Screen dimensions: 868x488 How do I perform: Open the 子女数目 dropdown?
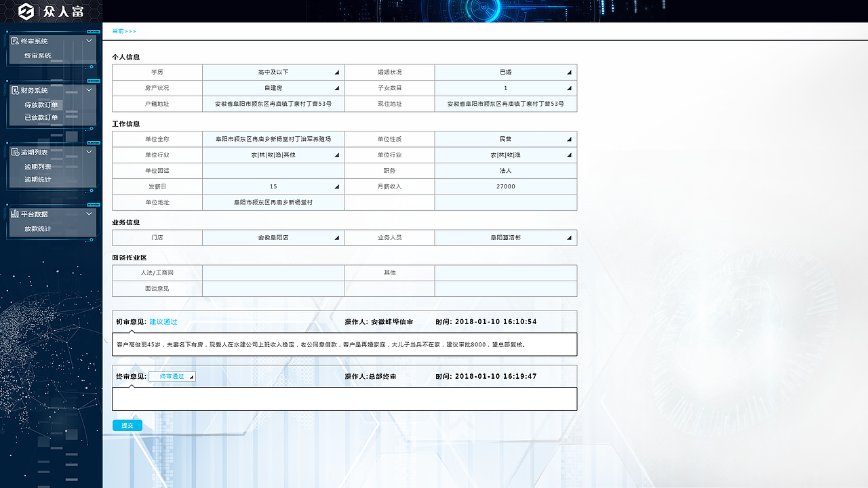[x=506, y=88]
